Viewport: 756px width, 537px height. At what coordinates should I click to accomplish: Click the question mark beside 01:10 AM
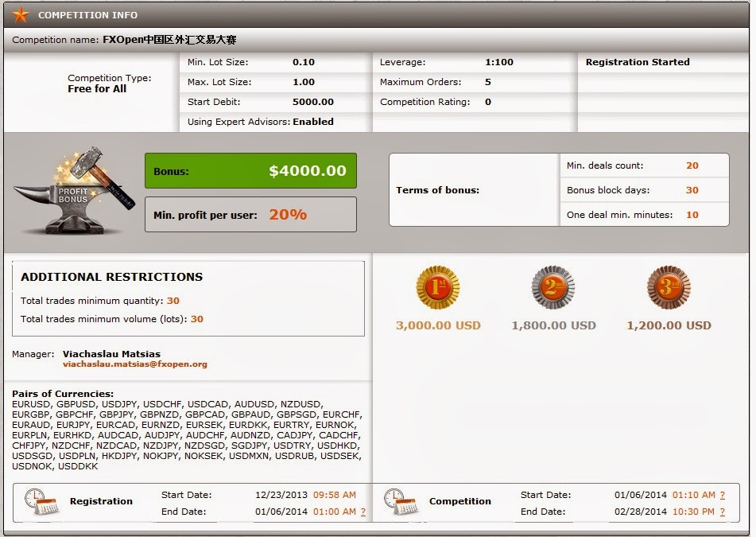click(x=723, y=495)
